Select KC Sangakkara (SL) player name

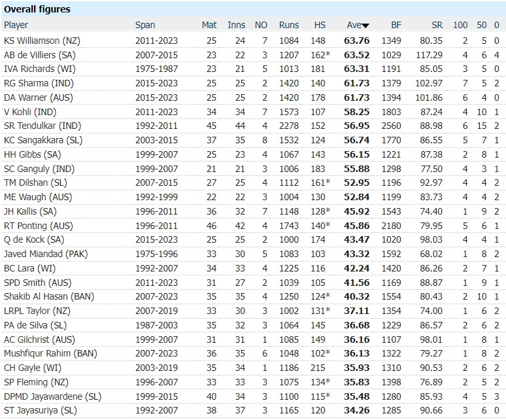tap(43, 140)
